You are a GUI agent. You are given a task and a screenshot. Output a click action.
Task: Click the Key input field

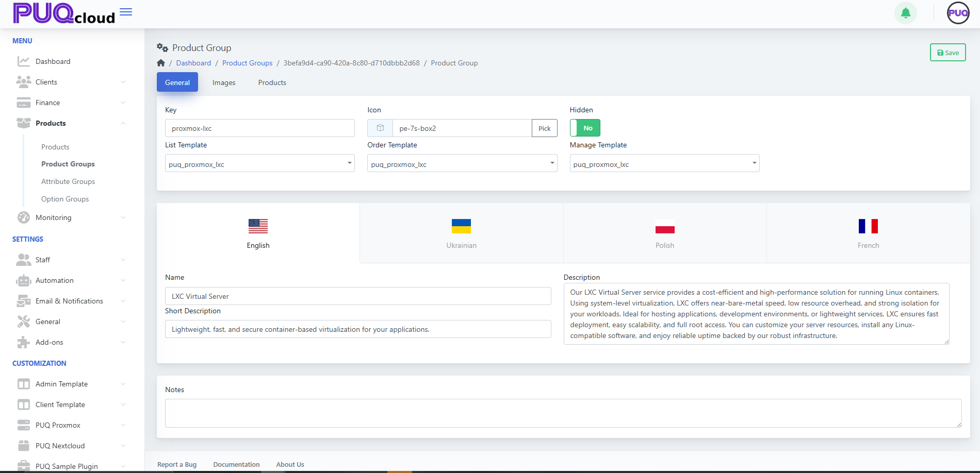tap(259, 128)
